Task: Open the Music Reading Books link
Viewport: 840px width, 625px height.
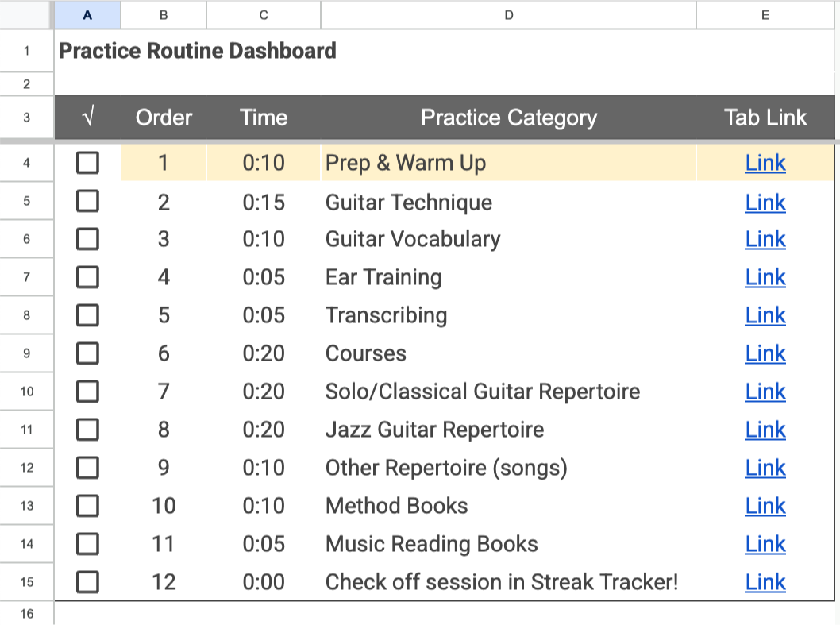Action: point(765,544)
